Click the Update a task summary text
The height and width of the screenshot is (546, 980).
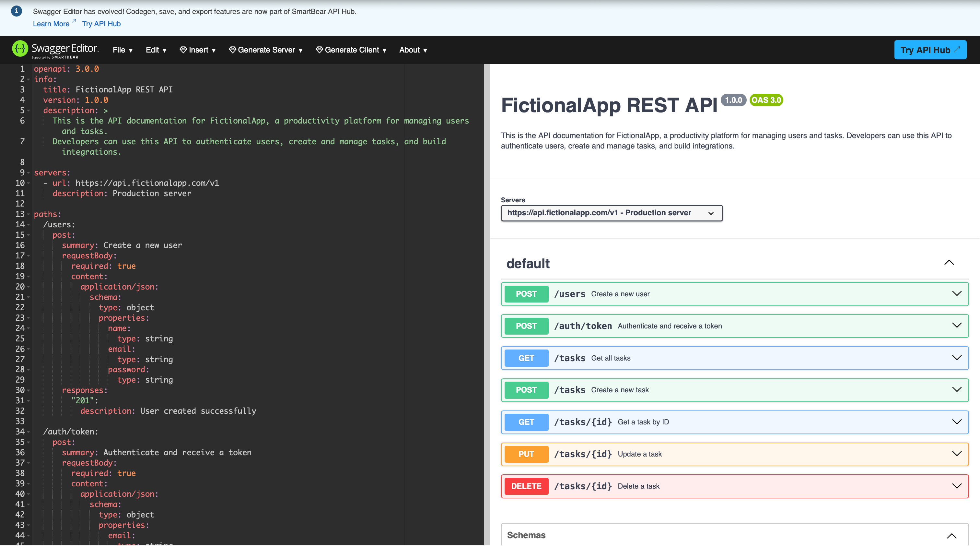(639, 454)
